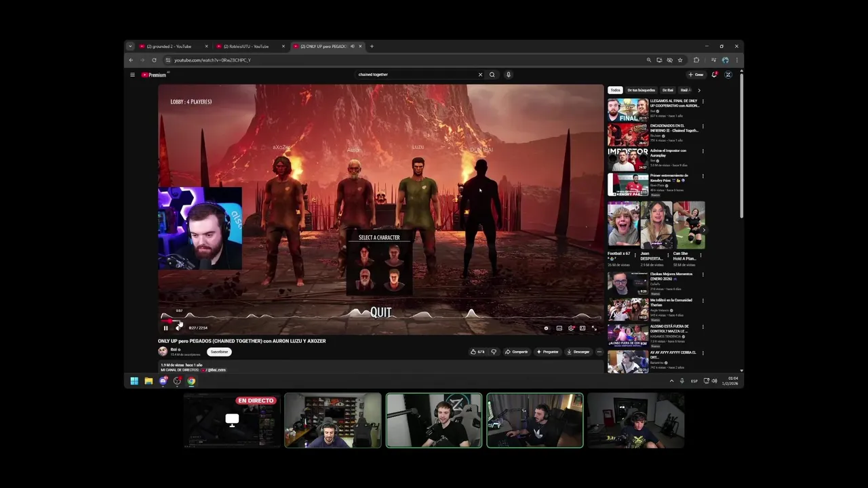Open options for 'ENCADENADOS EN EL INFIERNO' video

pos(703,126)
